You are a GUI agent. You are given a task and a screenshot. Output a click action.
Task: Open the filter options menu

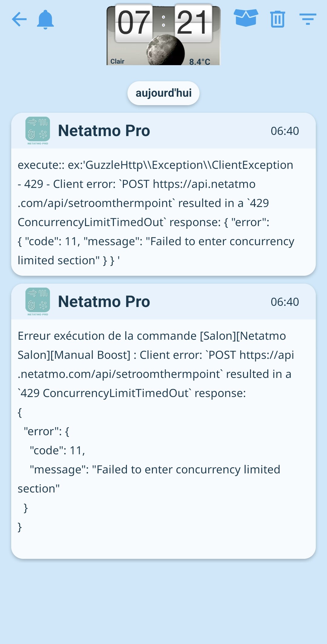308,19
